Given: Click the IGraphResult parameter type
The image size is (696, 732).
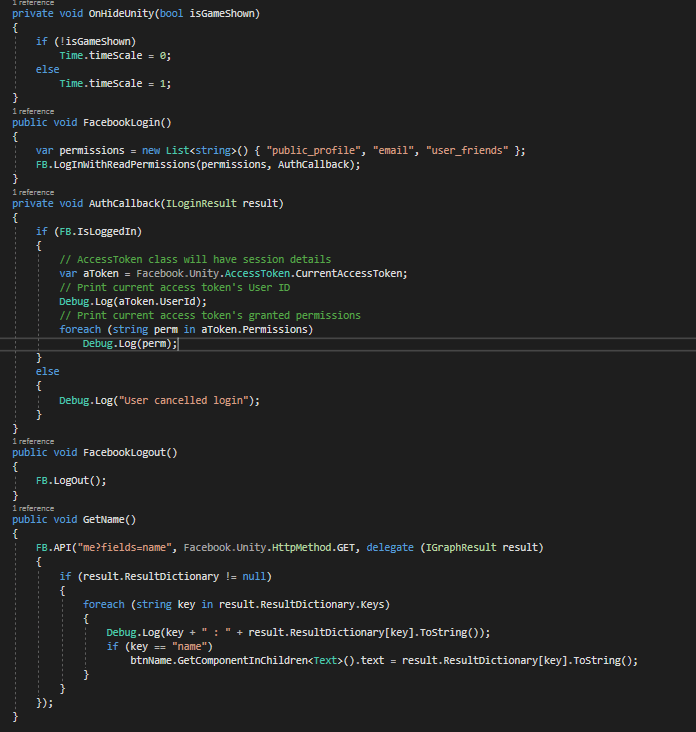Looking at the screenshot, I should 461,547.
